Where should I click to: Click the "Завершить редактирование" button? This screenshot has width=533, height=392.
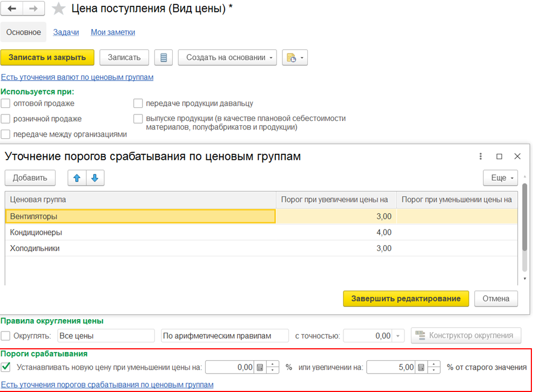pos(406,299)
